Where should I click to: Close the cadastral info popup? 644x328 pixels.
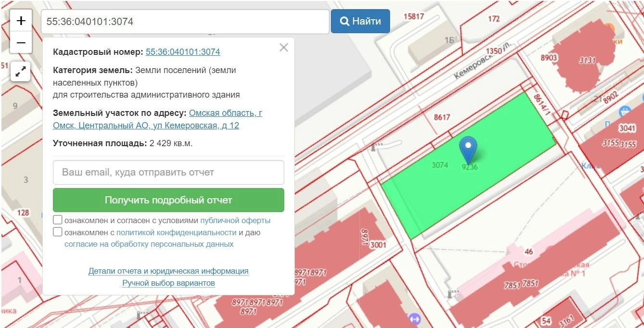[x=284, y=47]
